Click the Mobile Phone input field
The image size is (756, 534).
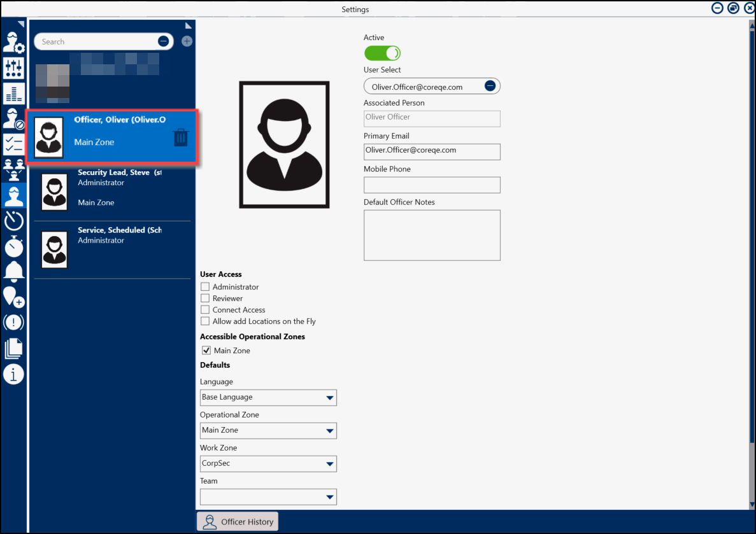(432, 185)
